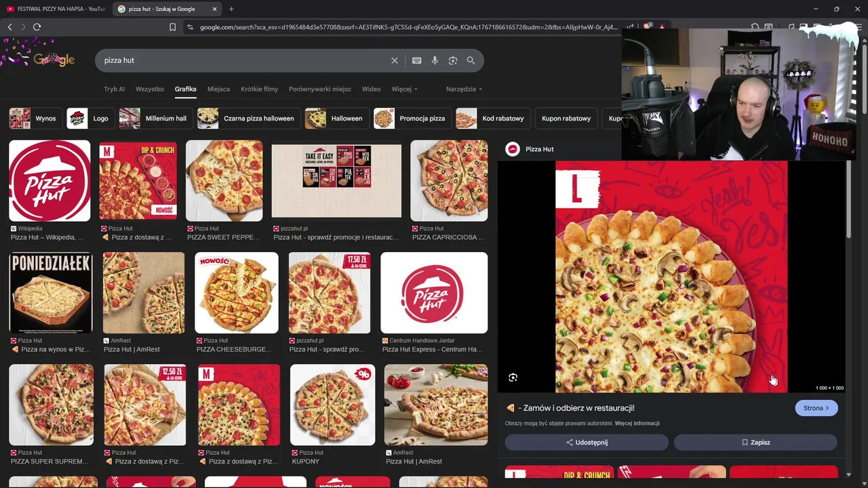Open the Centrum Handlowe Jantar logo thumbnail

(x=434, y=293)
